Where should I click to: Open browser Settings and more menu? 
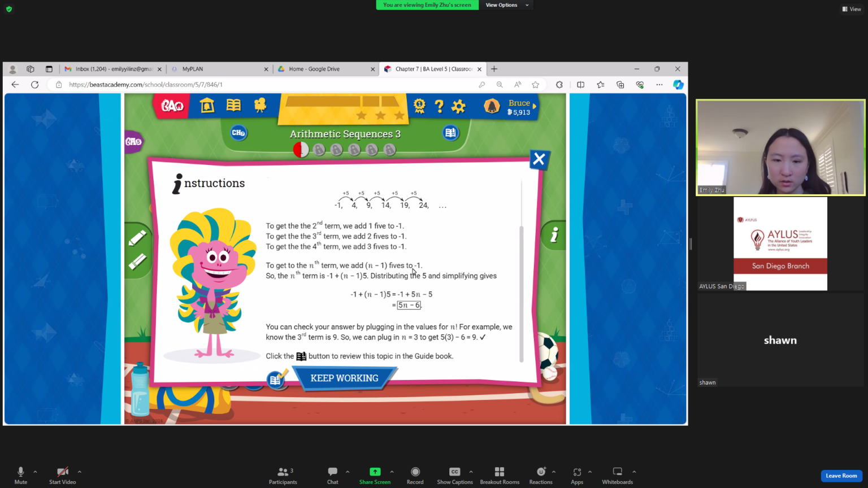(x=659, y=85)
